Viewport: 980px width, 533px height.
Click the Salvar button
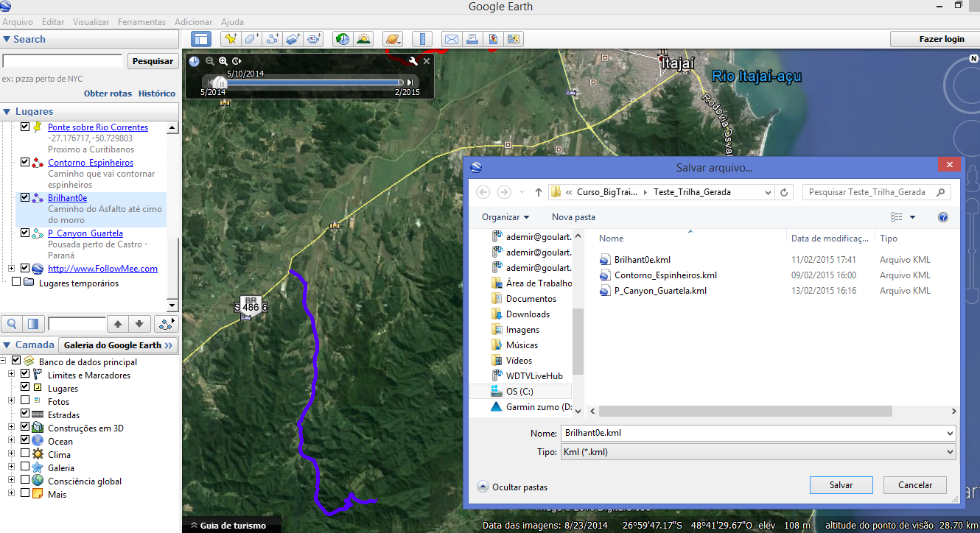[x=841, y=485]
